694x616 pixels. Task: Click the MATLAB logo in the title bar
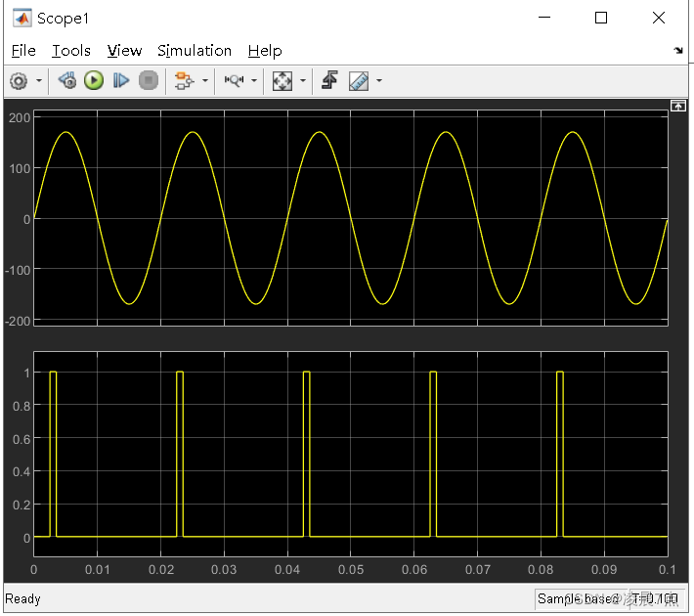[x=22, y=19]
